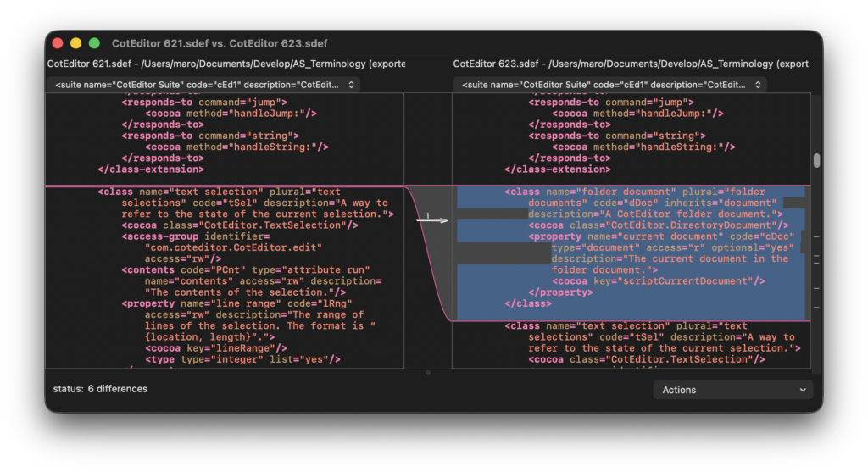Click the difference arrow numbered 1

(x=431, y=219)
